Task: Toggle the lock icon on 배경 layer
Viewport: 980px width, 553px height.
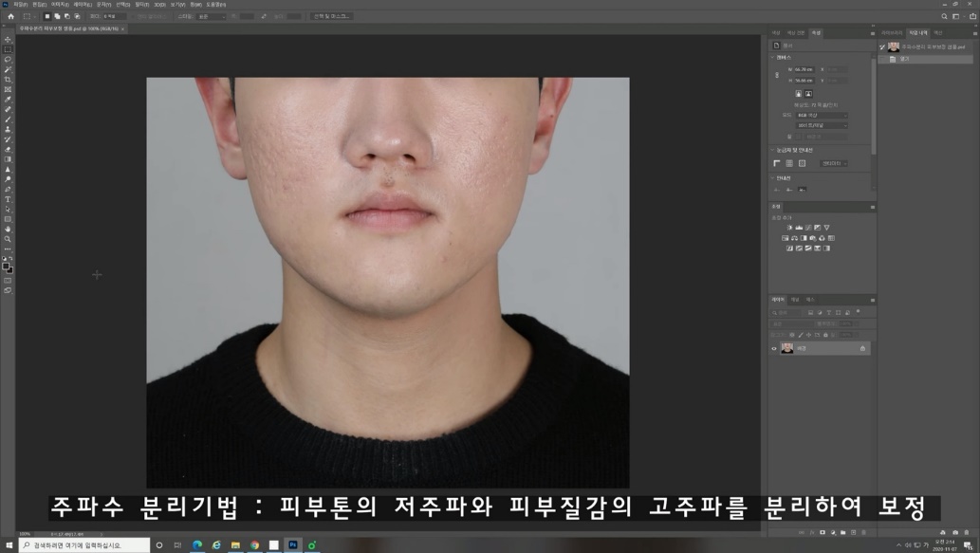Action: [x=862, y=348]
